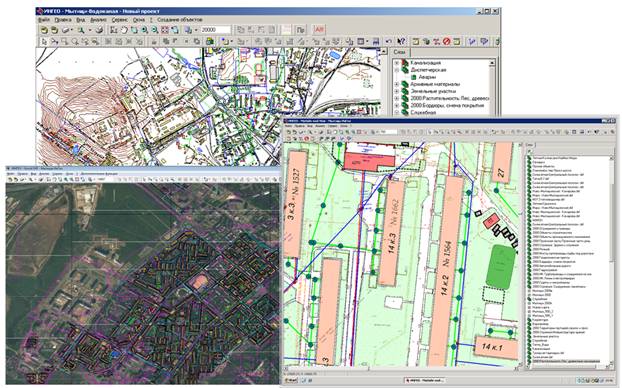Click the 20000 scale input field

tap(215, 30)
